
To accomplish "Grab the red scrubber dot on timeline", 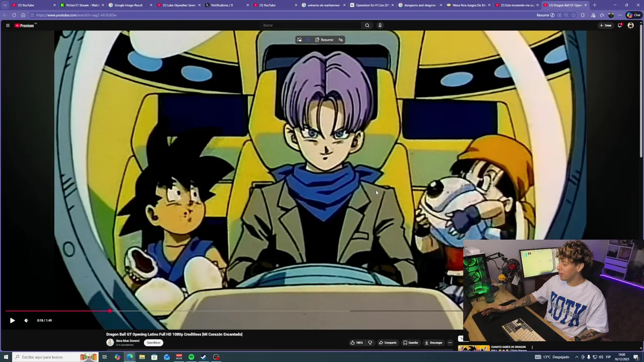I will (109, 311).
